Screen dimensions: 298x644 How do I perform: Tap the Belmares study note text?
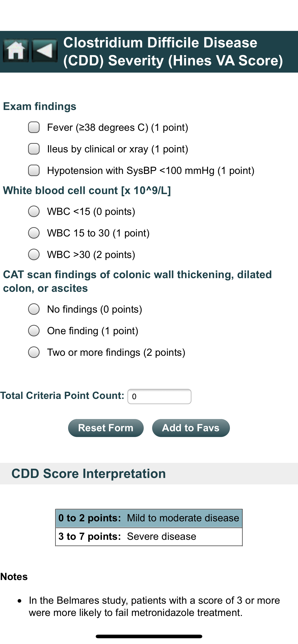(154, 606)
